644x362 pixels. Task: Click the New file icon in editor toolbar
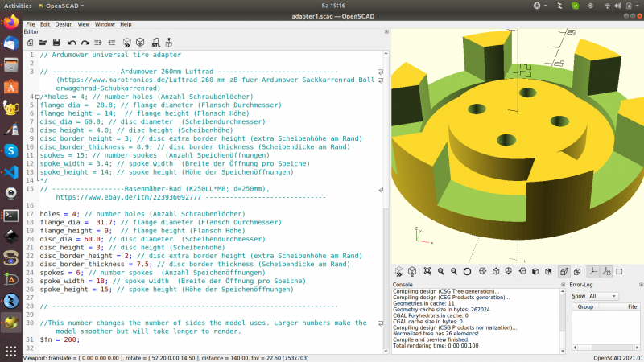[30, 43]
